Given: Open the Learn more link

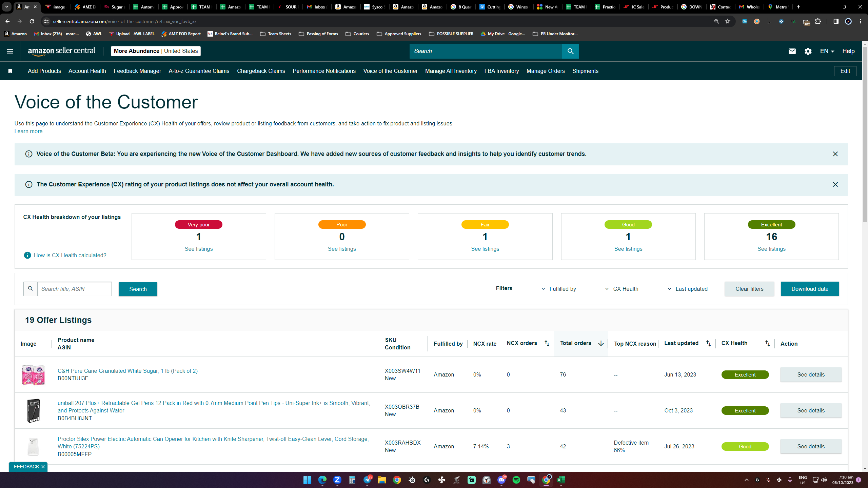Looking at the screenshot, I should coord(28,131).
